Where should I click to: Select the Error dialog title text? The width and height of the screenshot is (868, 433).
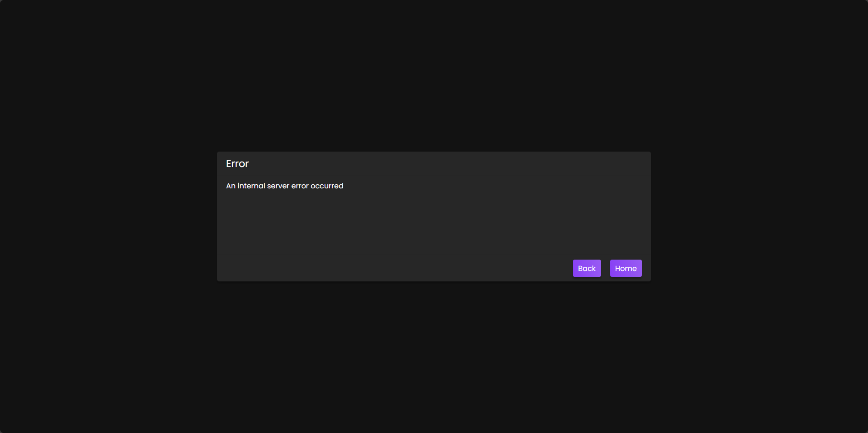point(237,164)
